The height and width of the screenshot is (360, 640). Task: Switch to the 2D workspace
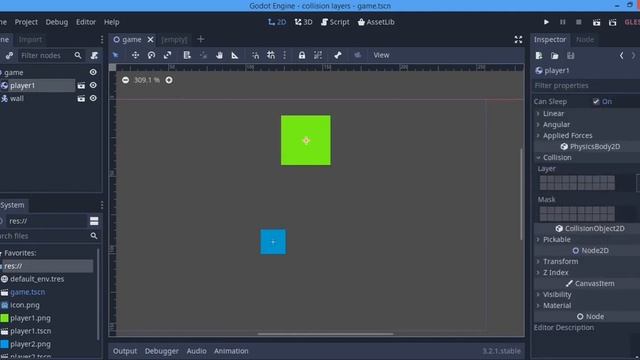(277, 22)
